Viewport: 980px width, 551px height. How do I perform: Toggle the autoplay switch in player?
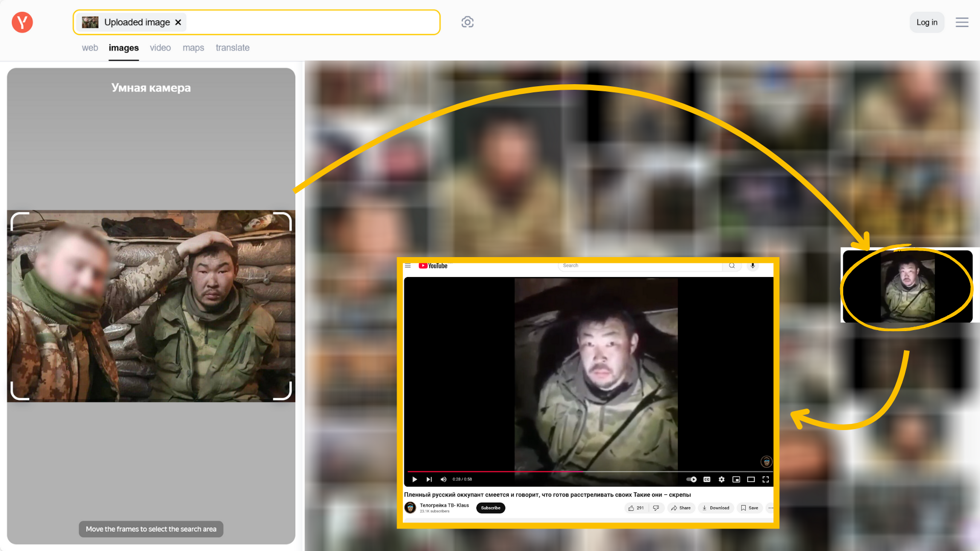click(x=692, y=480)
